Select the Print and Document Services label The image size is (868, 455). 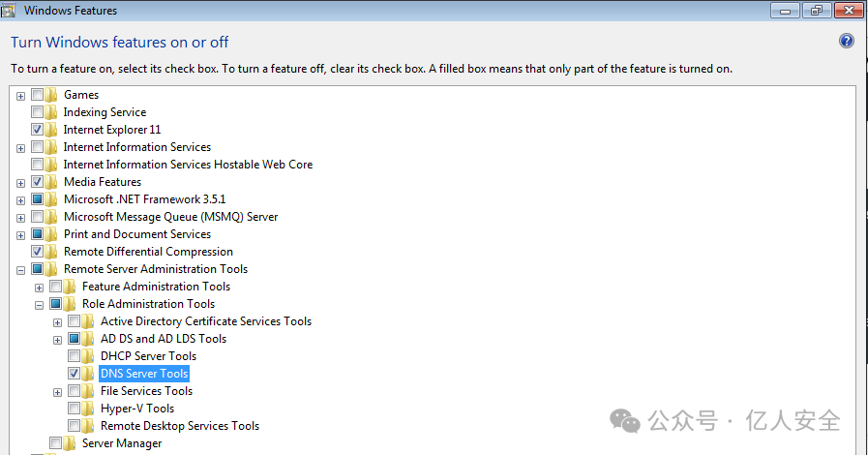point(137,234)
